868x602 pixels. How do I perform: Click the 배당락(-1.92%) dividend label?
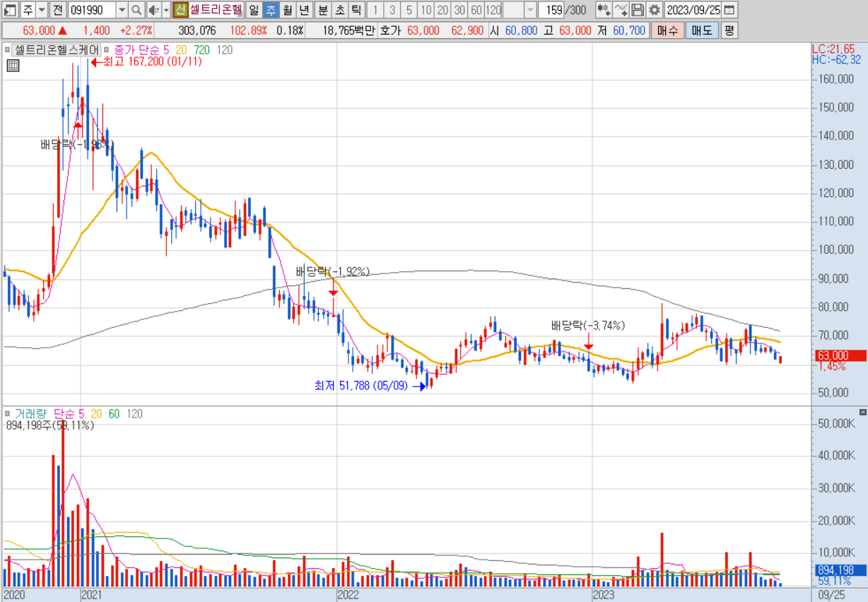click(x=332, y=271)
